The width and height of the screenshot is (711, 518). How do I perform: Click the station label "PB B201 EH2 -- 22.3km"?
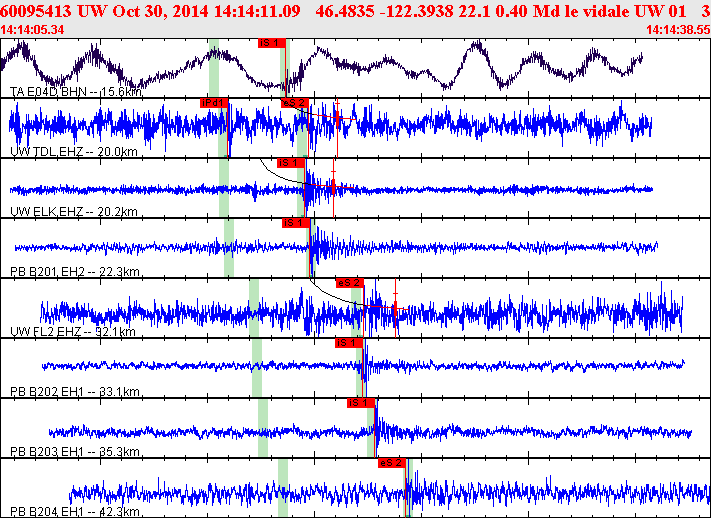coord(74,272)
